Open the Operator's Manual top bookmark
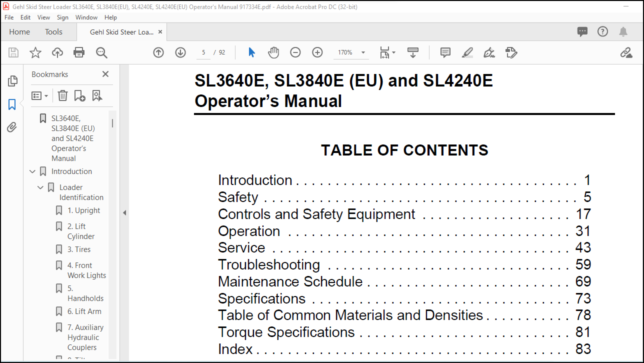Screen dimensions: 644x363 72,138
